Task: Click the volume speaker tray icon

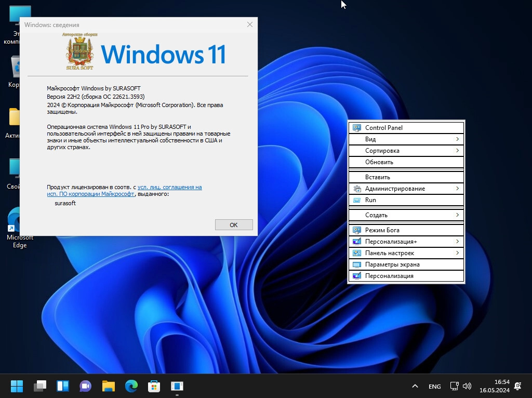Action: point(467,386)
